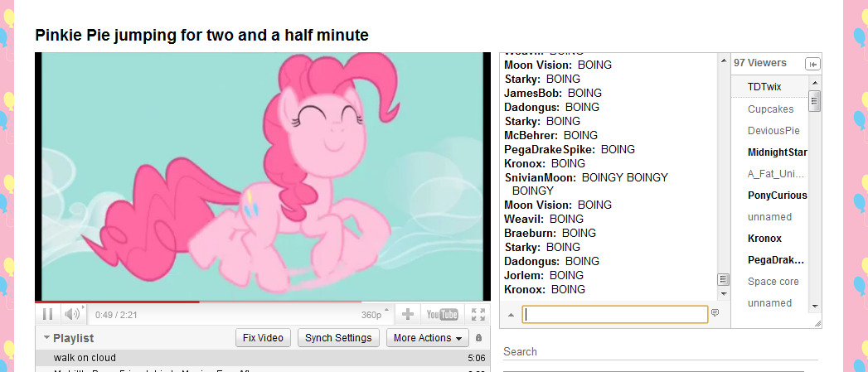Click the video time display 0:49 / 2:21
Viewport: 868px width, 372px height.
tap(116, 315)
